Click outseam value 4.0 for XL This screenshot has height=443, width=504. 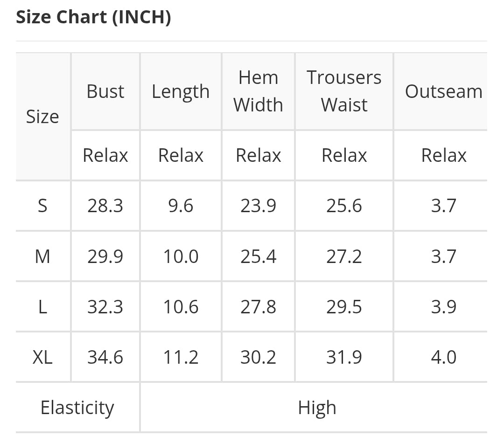[x=444, y=357]
